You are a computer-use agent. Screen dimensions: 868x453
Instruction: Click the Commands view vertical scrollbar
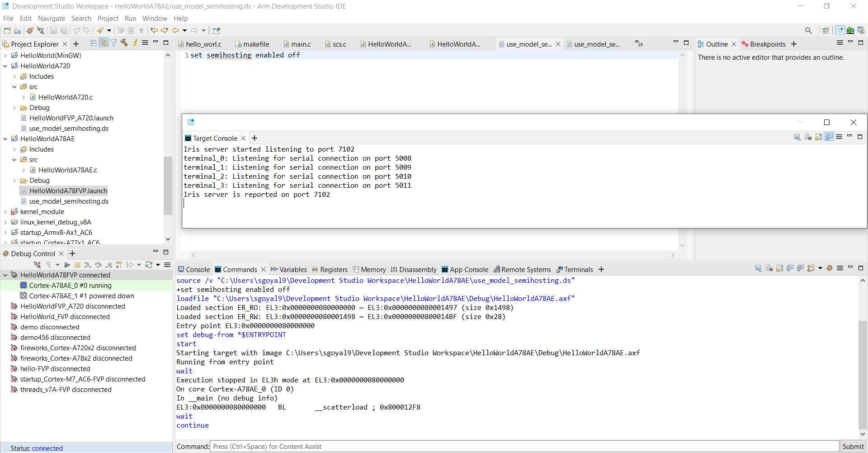pos(863,376)
